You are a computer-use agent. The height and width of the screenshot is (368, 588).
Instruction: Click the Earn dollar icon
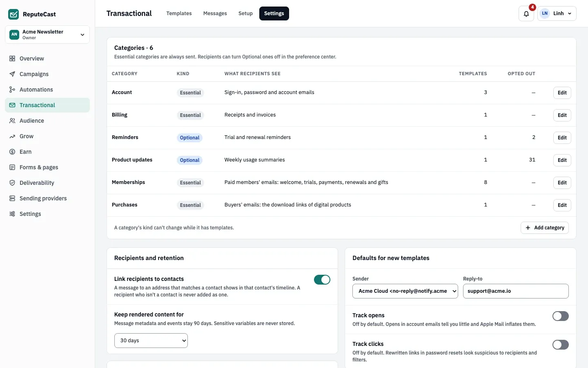pos(12,152)
